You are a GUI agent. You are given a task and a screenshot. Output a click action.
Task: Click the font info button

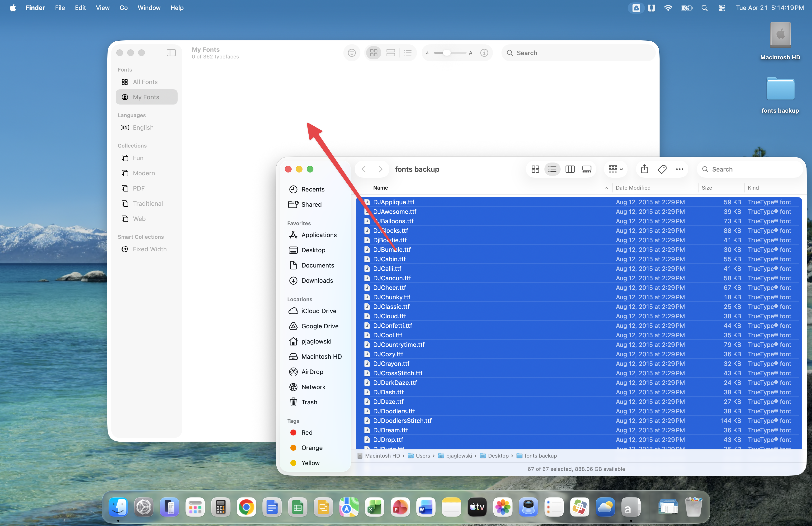click(484, 53)
